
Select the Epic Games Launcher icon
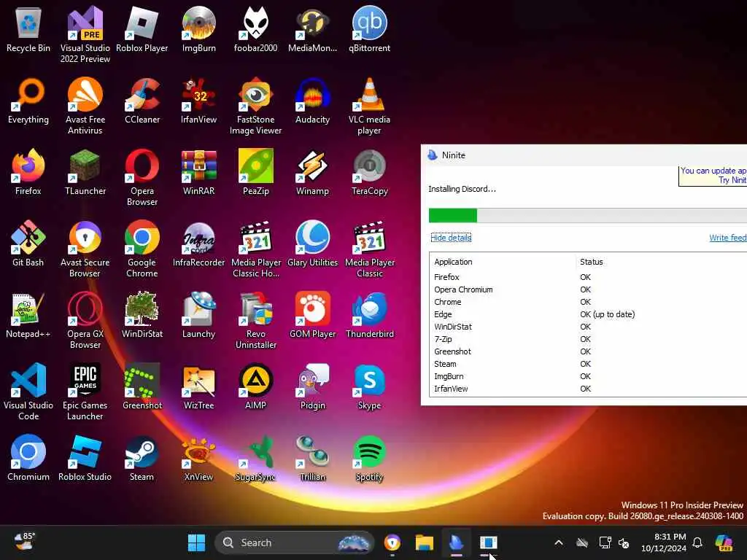(85, 392)
